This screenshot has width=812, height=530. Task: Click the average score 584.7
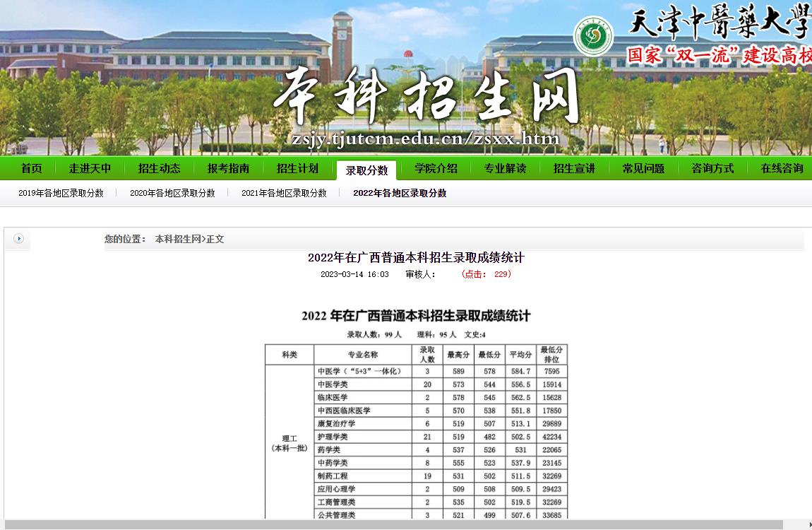point(520,372)
